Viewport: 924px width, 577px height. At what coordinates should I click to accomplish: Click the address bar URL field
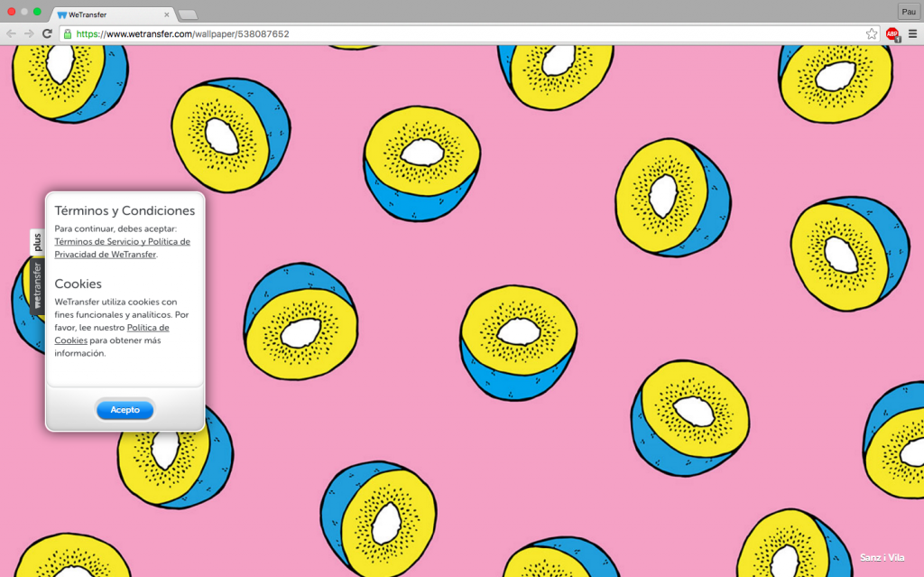pyautogui.click(x=468, y=34)
